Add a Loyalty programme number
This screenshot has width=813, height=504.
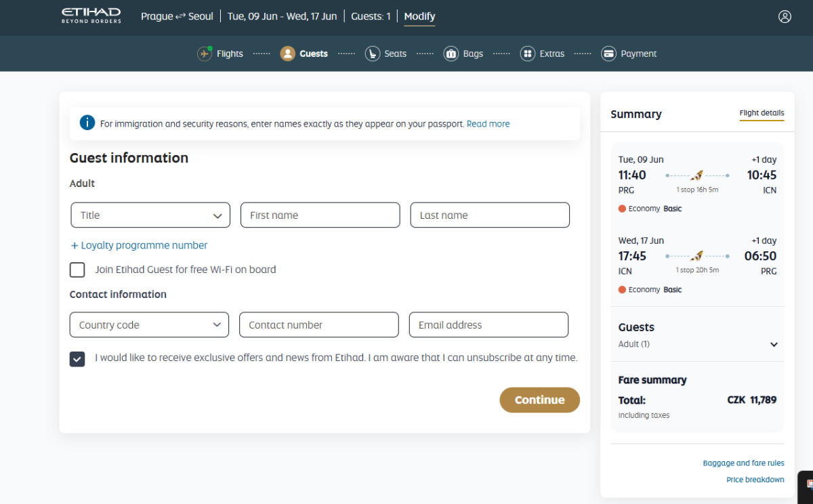coord(139,245)
